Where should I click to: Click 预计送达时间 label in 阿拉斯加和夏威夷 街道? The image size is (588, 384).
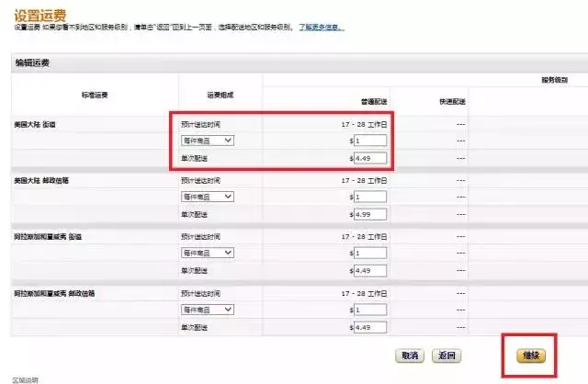[x=200, y=237]
